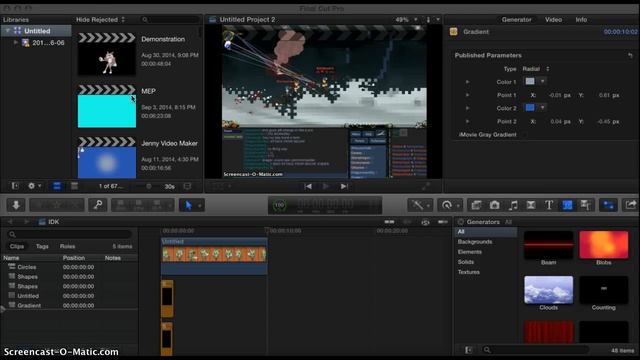This screenshot has width=640, height=360.
Task: Open the viewer display options switch menu
Action: point(433,20)
